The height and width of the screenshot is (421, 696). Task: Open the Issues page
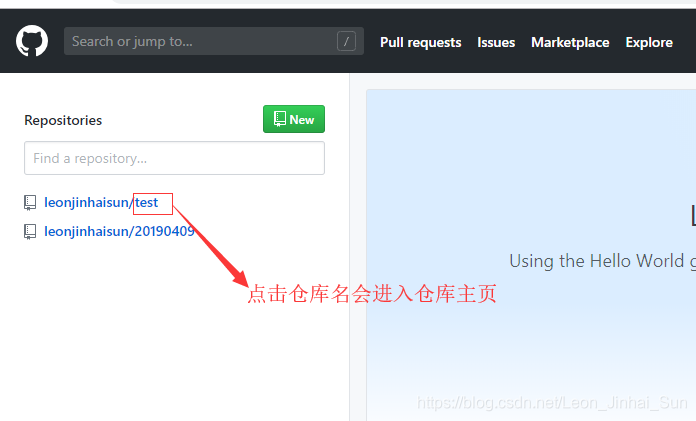(x=496, y=42)
